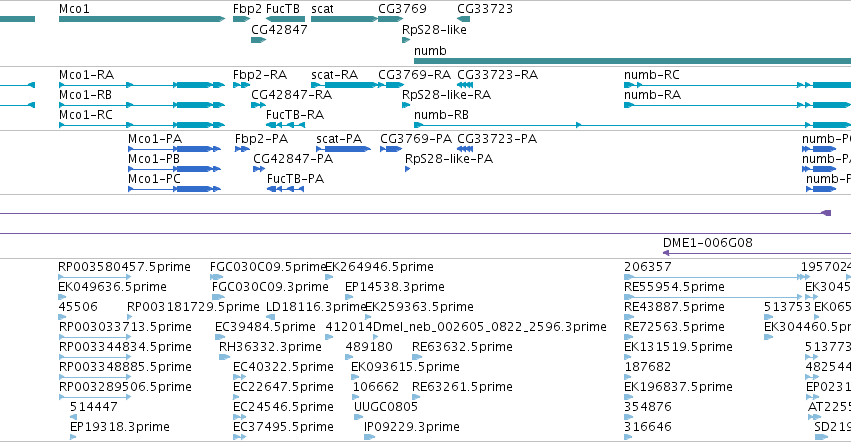Select EST RP003181729.5prime
This screenshot has height=442, width=851.
pos(130,317)
